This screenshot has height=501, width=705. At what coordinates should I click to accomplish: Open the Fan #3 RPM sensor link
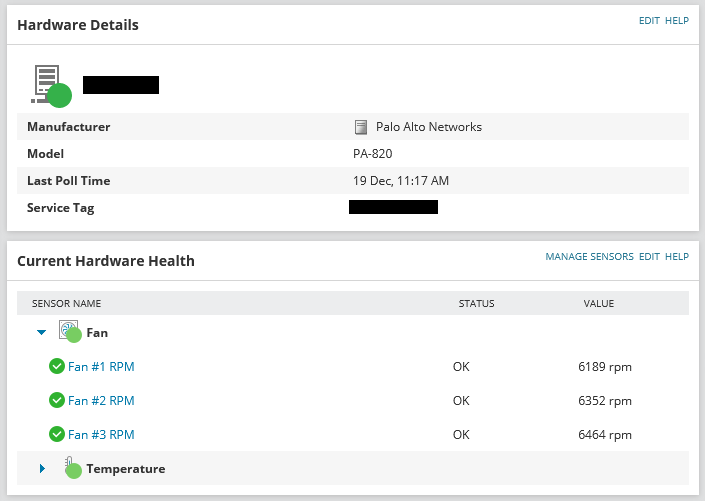pyautogui.click(x=101, y=435)
